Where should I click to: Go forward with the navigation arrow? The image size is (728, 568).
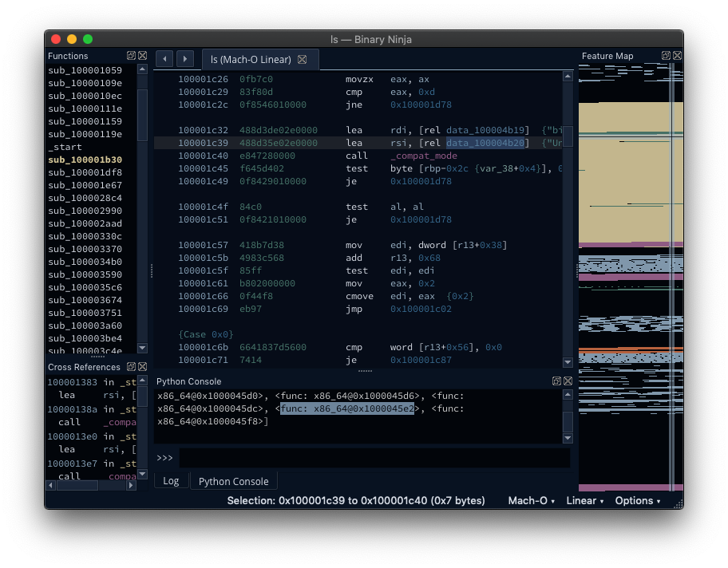coord(185,59)
